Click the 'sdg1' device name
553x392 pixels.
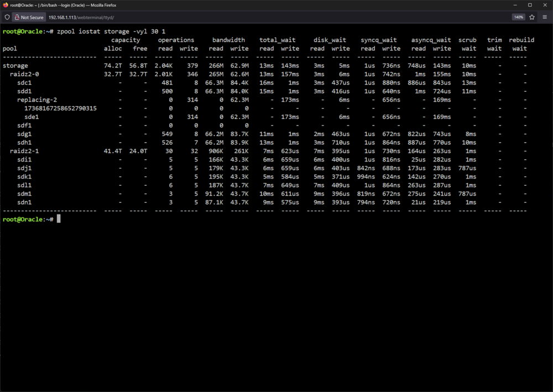24,134
